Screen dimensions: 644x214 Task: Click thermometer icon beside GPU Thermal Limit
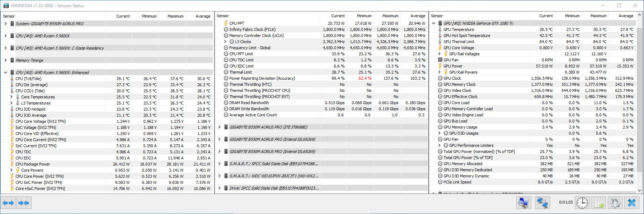[440, 42]
